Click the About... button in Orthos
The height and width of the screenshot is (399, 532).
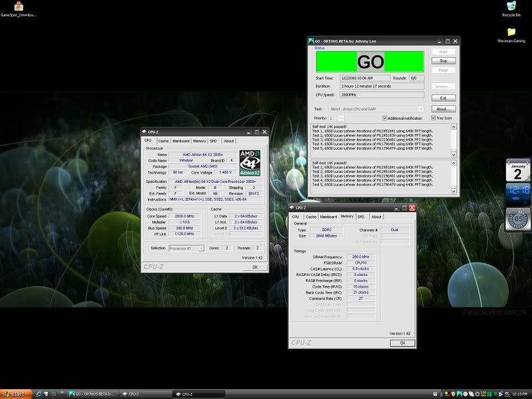[x=444, y=108]
